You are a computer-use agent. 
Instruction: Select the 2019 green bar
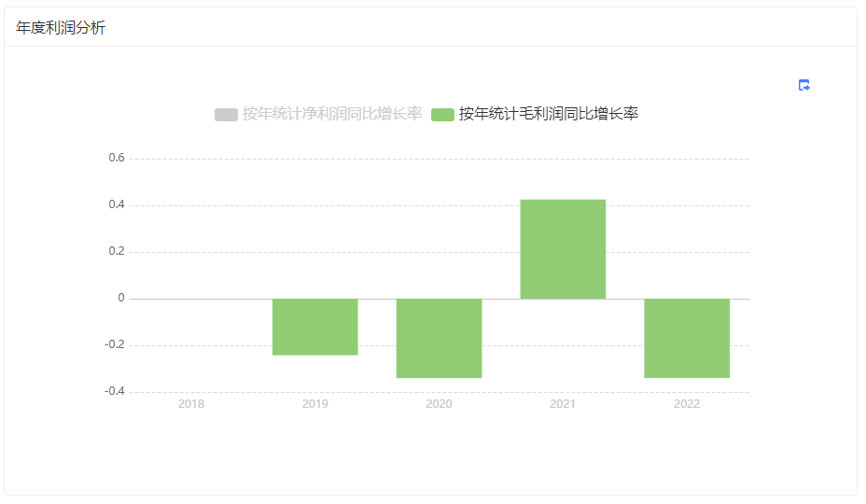tap(314, 327)
